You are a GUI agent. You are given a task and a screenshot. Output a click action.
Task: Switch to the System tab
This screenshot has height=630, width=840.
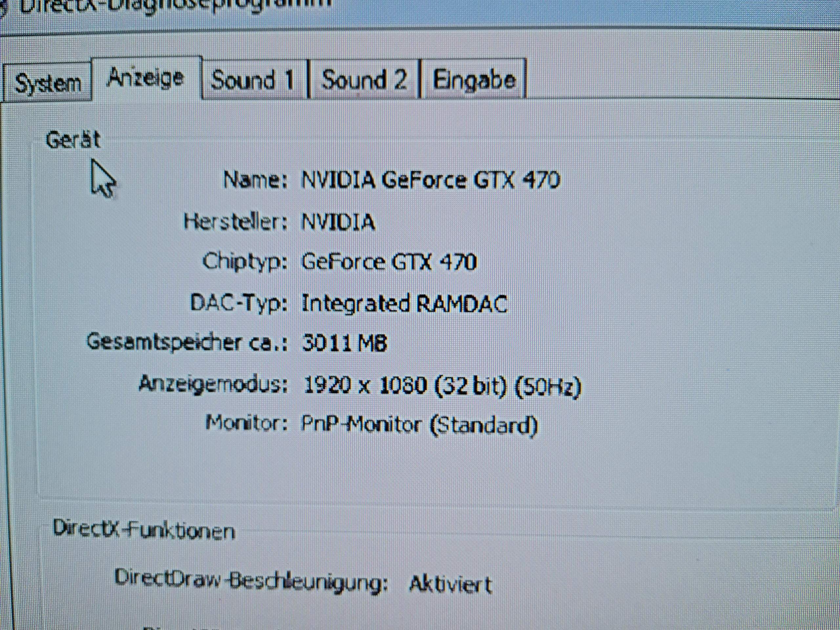click(47, 82)
